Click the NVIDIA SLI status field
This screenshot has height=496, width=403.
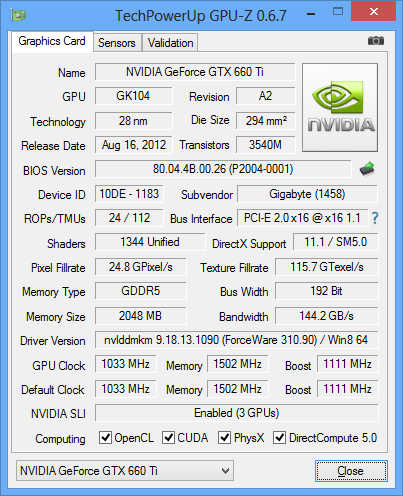click(x=237, y=413)
